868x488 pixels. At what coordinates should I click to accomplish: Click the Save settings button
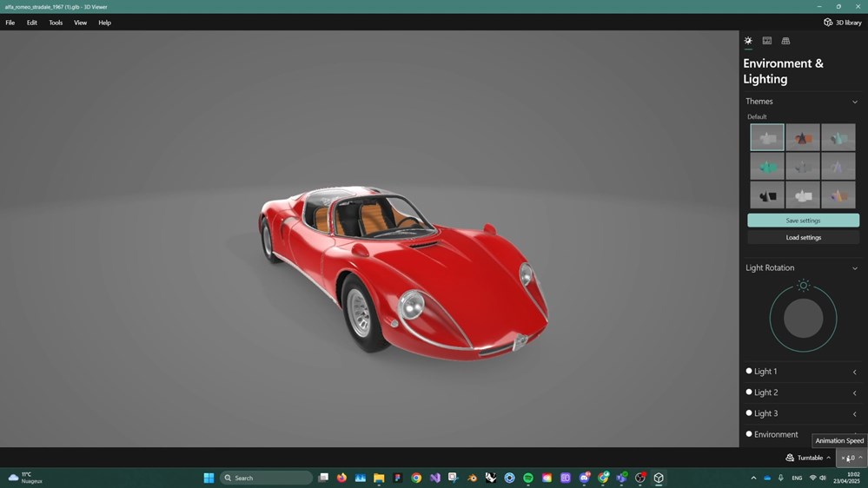coord(803,221)
